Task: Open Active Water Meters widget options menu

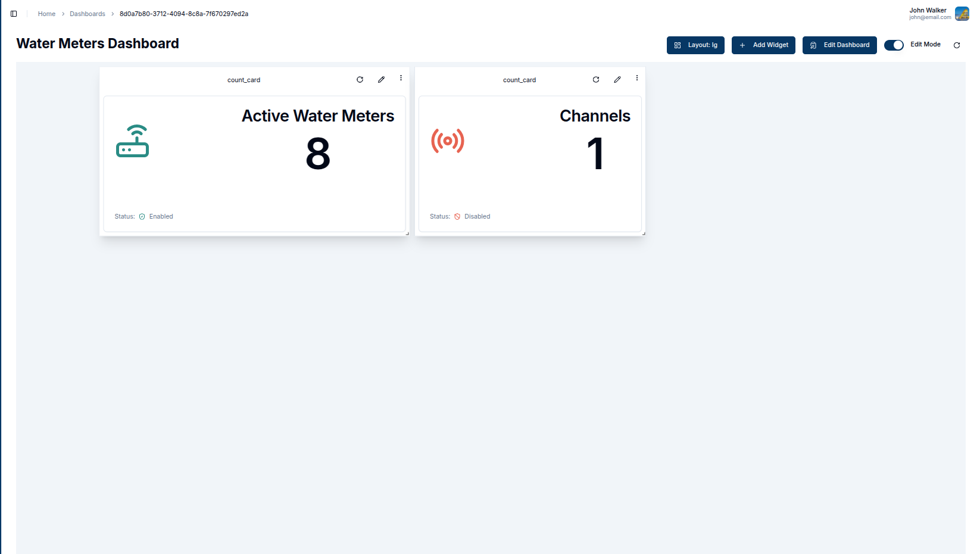Action: (x=401, y=78)
